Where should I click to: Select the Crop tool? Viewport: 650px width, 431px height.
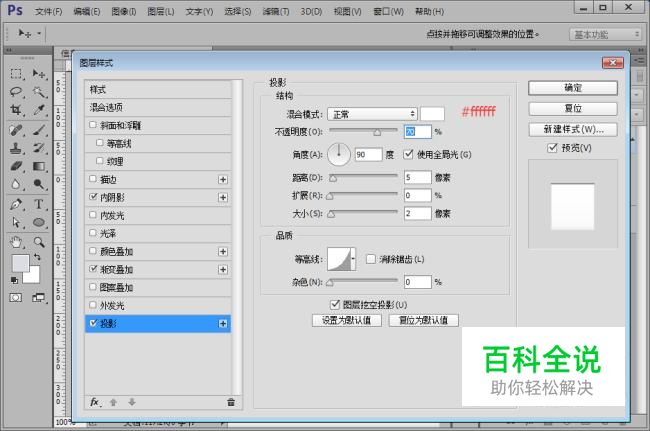click(16, 110)
